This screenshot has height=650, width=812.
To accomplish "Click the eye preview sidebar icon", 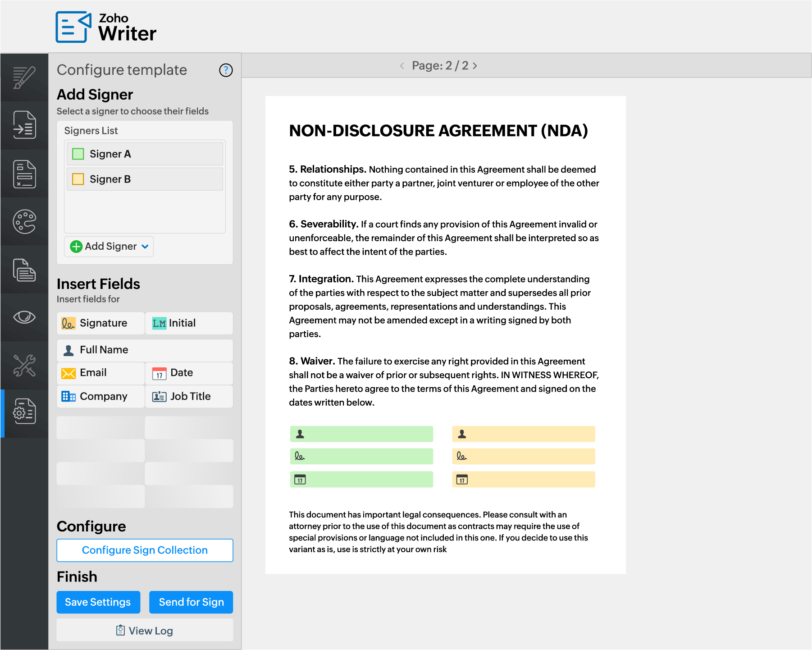I will pyautogui.click(x=24, y=317).
